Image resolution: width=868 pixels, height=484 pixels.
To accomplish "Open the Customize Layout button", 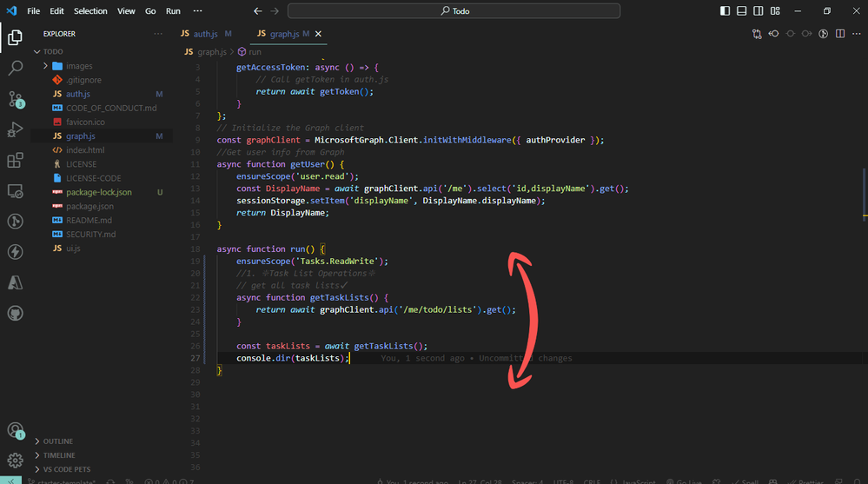I will [775, 11].
